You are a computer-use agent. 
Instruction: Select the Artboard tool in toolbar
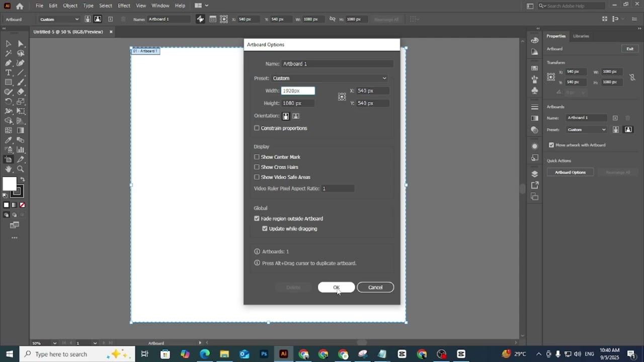point(9,159)
